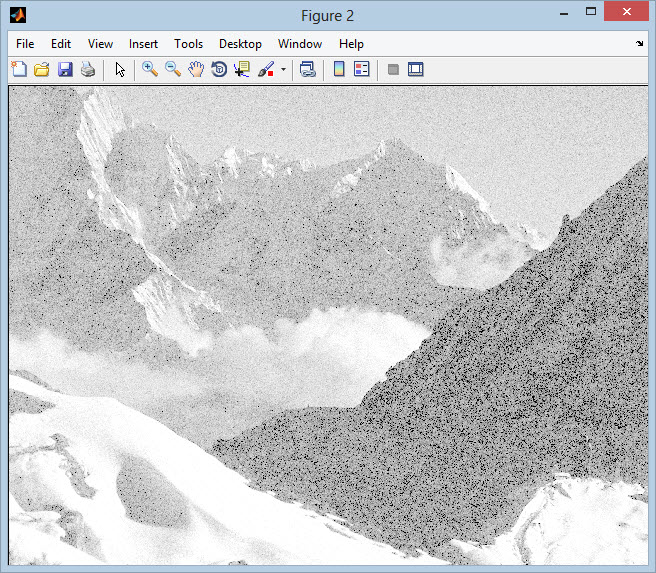656x573 pixels.
Task: Print the figure using printer icon
Action: [x=88, y=69]
